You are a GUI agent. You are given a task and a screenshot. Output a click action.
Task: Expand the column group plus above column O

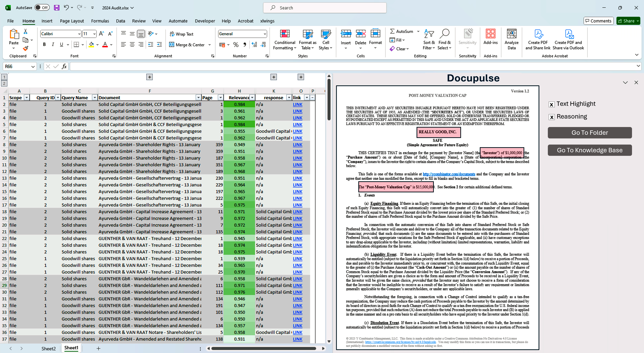(x=301, y=77)
